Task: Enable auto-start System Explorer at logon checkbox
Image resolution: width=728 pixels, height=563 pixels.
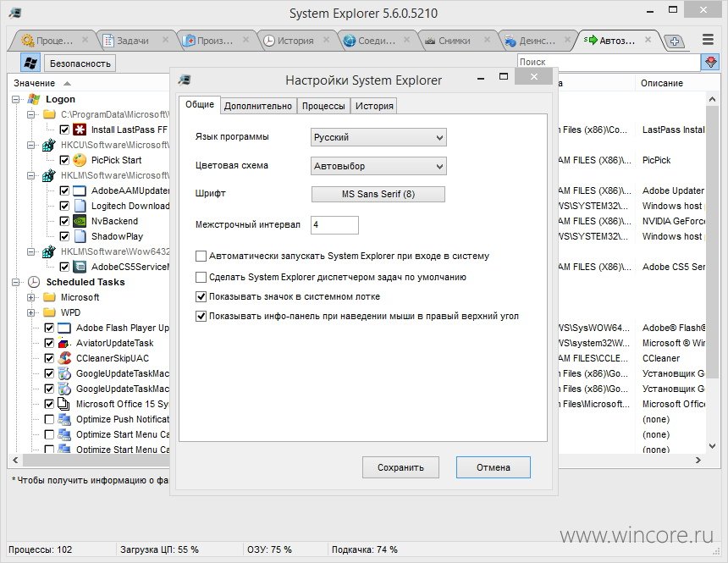Action: (x=201, y=256)
